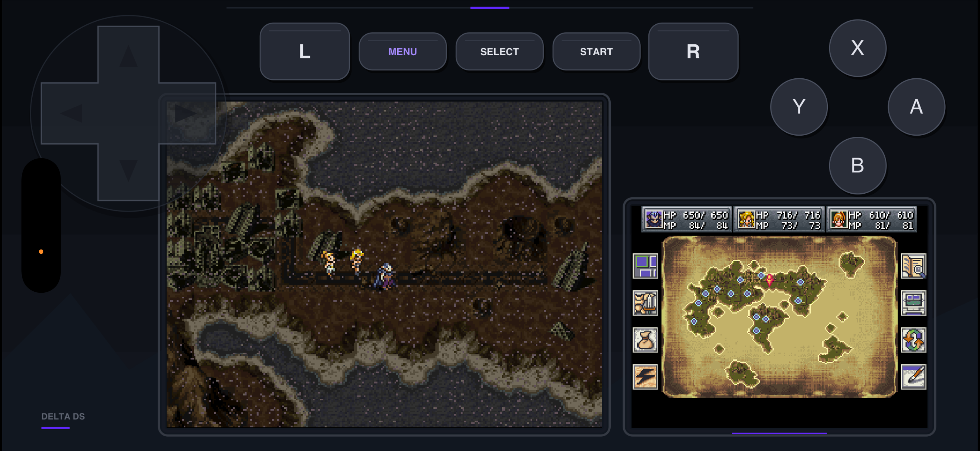
Task: Click the circular arrows party swap icon
Action: (913, 340)
